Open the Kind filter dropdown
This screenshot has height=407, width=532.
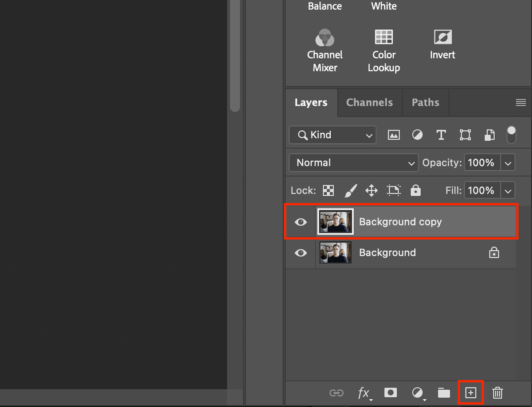332,134
